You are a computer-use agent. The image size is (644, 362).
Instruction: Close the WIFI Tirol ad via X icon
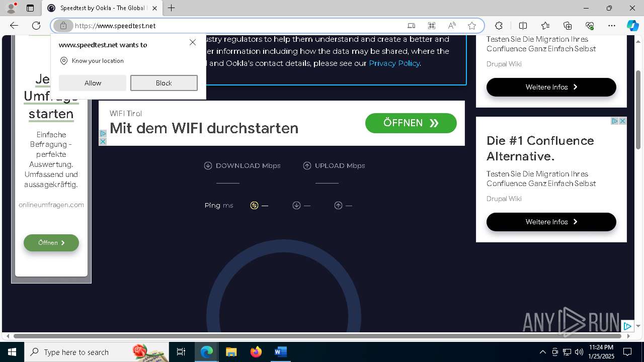[103, 142]
